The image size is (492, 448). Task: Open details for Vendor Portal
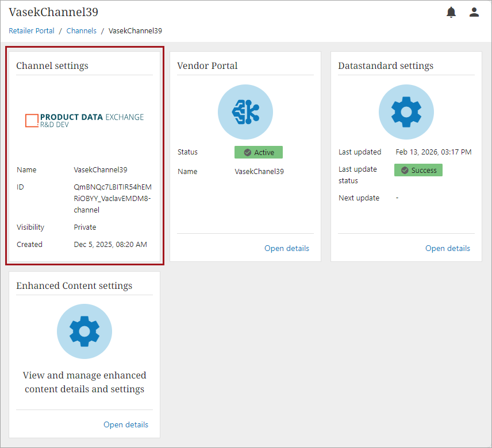[287, 248]
